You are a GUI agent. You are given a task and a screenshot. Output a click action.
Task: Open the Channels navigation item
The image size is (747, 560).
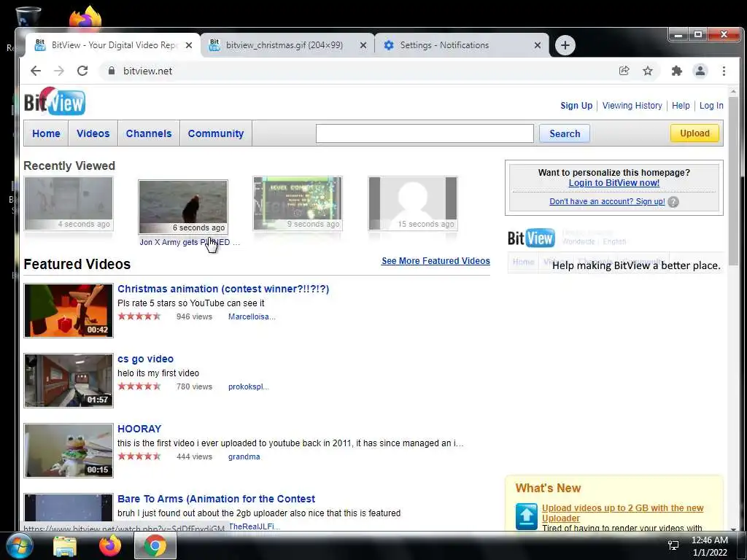tap(149, 134)
